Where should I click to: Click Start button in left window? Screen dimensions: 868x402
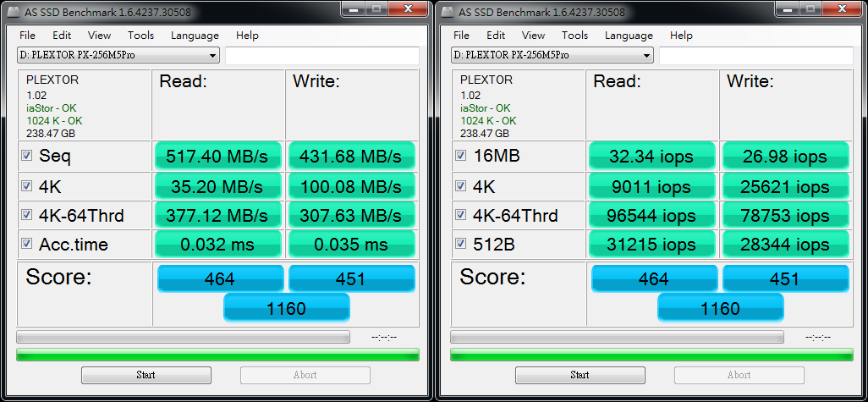(x=146, y=375)
